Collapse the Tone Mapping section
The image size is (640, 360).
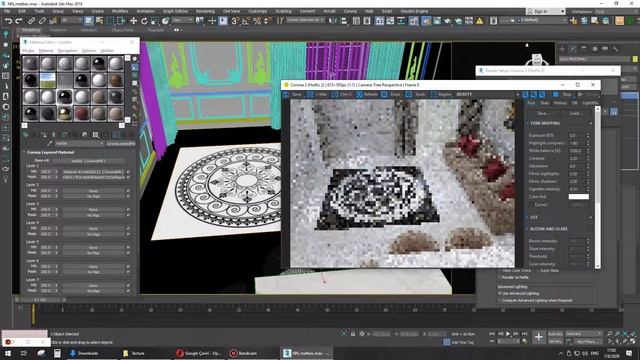click(x=527, y=123)
